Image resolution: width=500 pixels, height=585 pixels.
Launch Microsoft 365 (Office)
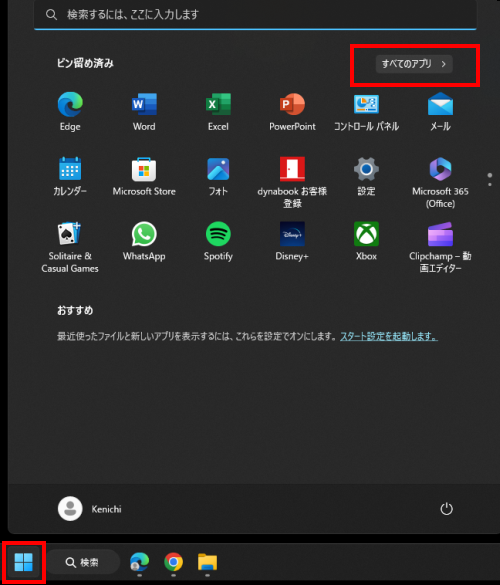(x=440, y=182)
